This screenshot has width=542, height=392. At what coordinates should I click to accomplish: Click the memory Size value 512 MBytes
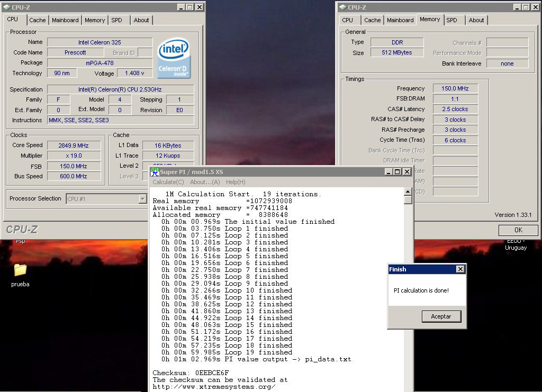point(397,52)
